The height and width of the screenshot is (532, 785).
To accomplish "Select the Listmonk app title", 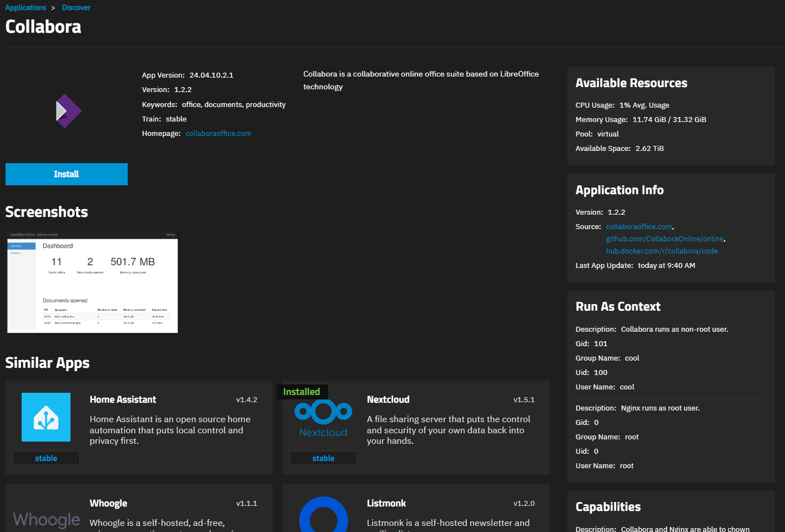I will (386, 503).
